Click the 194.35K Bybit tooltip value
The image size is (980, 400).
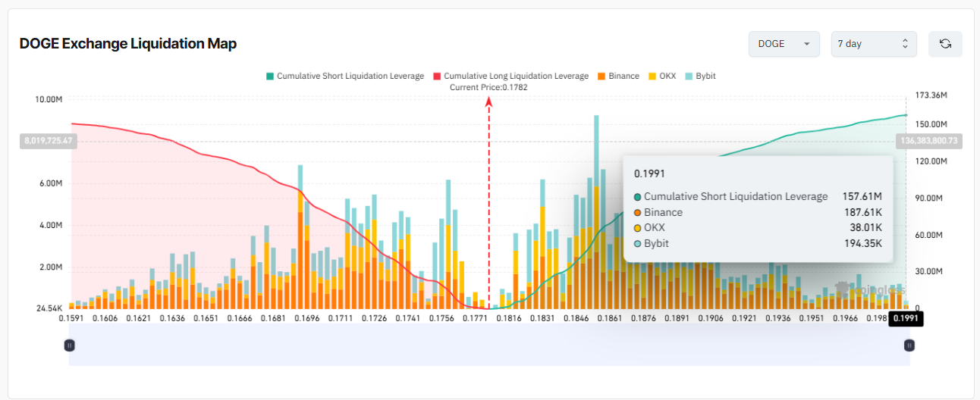[864, 244]
